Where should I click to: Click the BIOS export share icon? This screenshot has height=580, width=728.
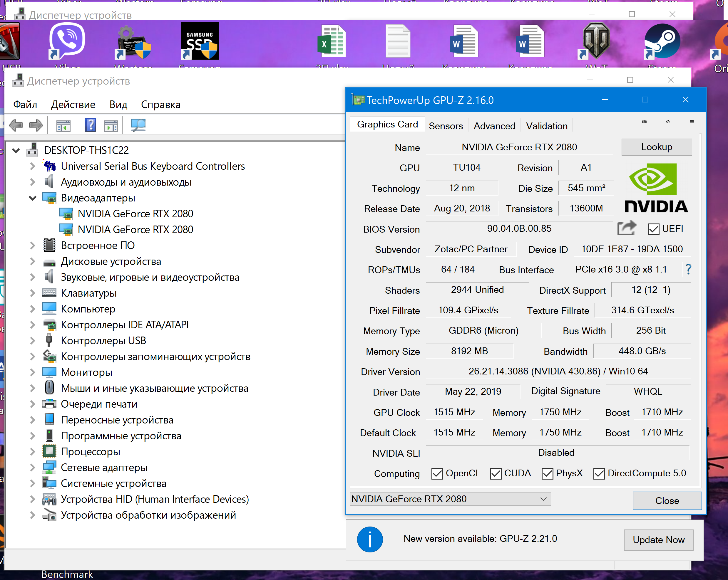click(626, 228)
